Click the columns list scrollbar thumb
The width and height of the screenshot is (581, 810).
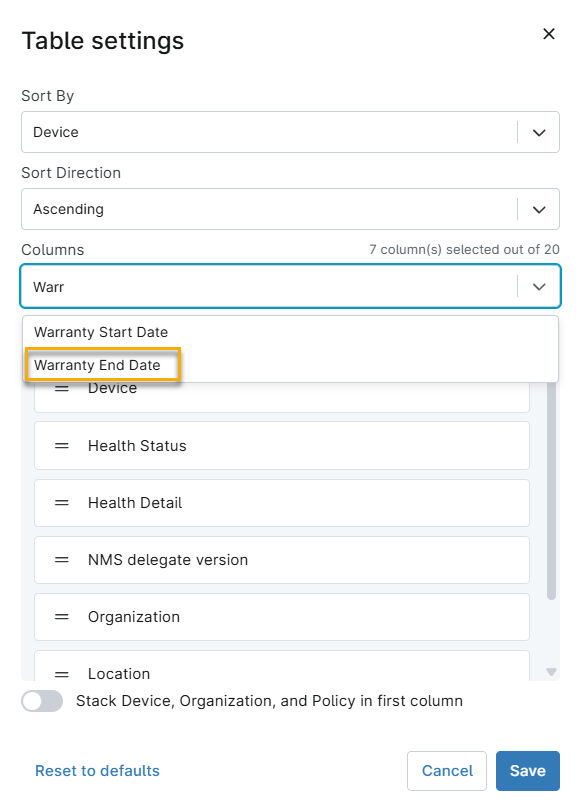551,491
